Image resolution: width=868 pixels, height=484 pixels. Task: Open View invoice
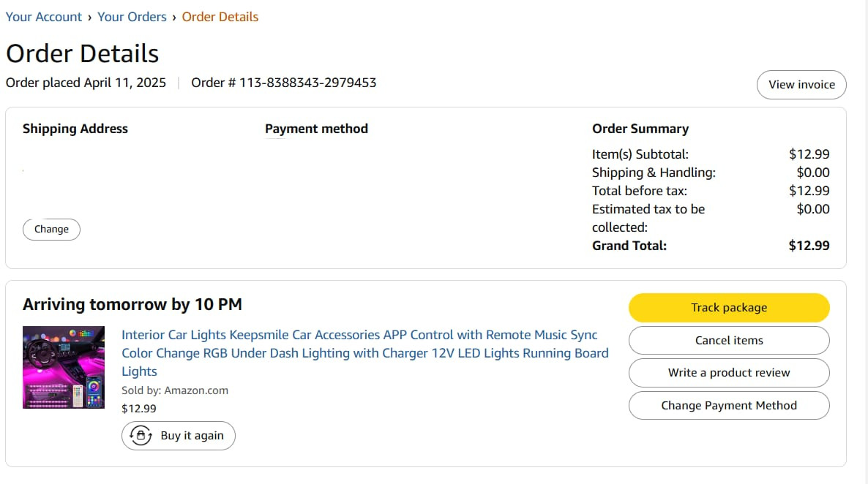coord(801,85)
